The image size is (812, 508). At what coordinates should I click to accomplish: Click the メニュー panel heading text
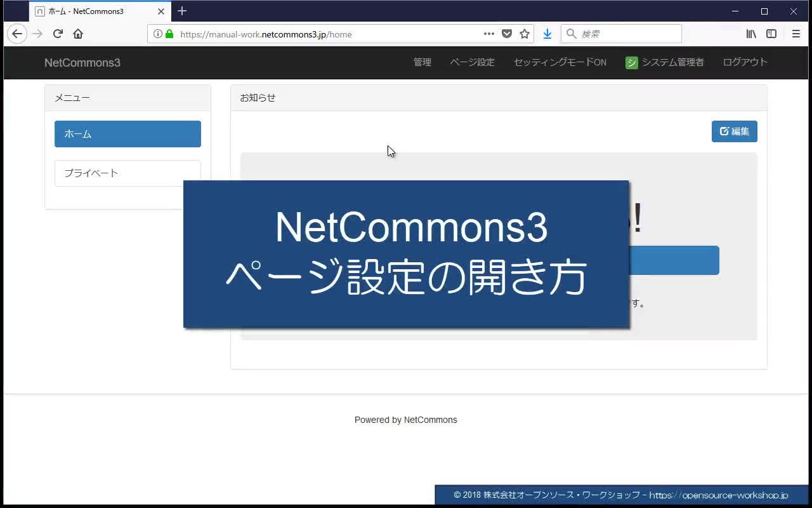click(72, 98)
